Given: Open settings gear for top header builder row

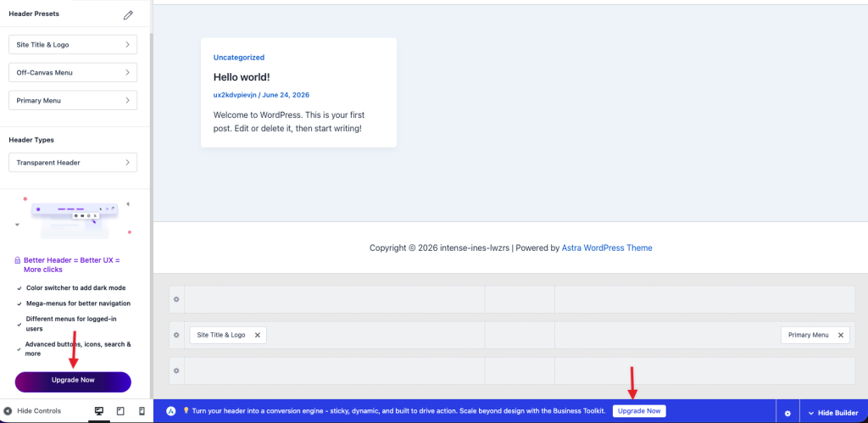Looking at the screenshot, I should (176, 299).
